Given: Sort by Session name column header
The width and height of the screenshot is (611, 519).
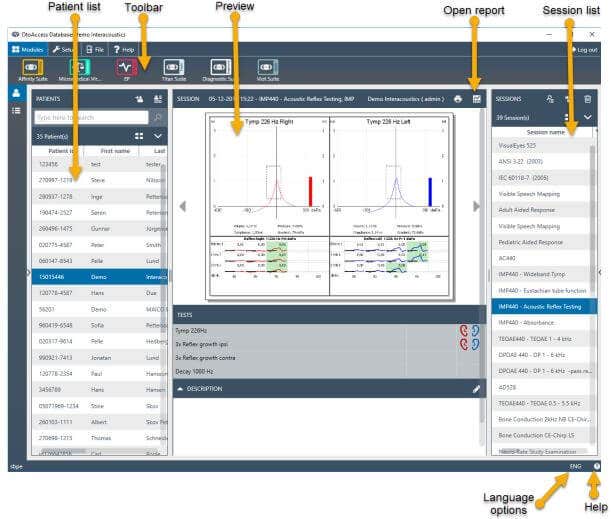Looking at the screenshot, I should click(x=546, y=132).
